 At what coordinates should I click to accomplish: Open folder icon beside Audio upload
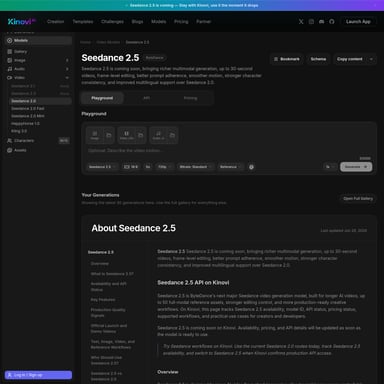(x=172, y=135)
